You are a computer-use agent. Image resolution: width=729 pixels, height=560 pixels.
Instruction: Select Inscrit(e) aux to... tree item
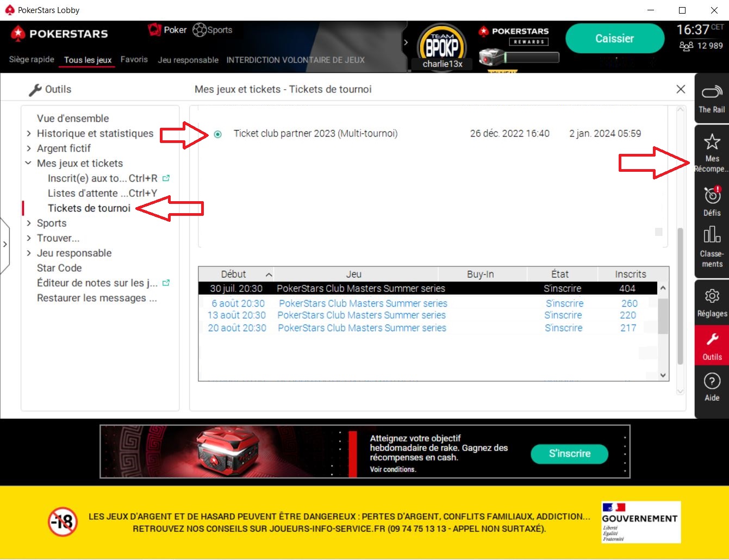coord(102,178)
